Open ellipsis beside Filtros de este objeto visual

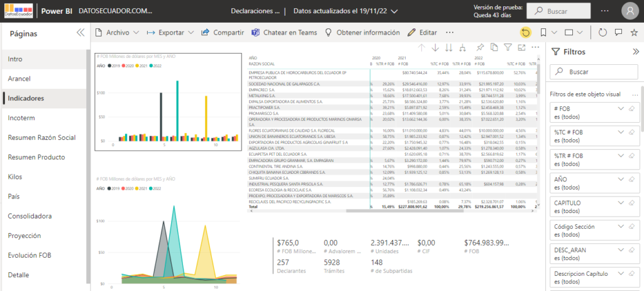635,94
